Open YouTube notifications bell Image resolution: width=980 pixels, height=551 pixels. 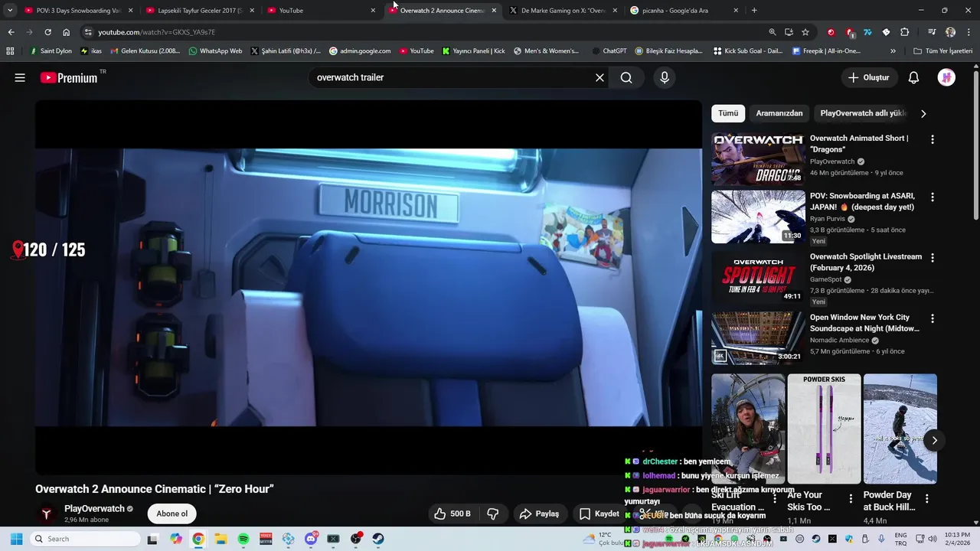pyautogui.click(x=913, y=77)
